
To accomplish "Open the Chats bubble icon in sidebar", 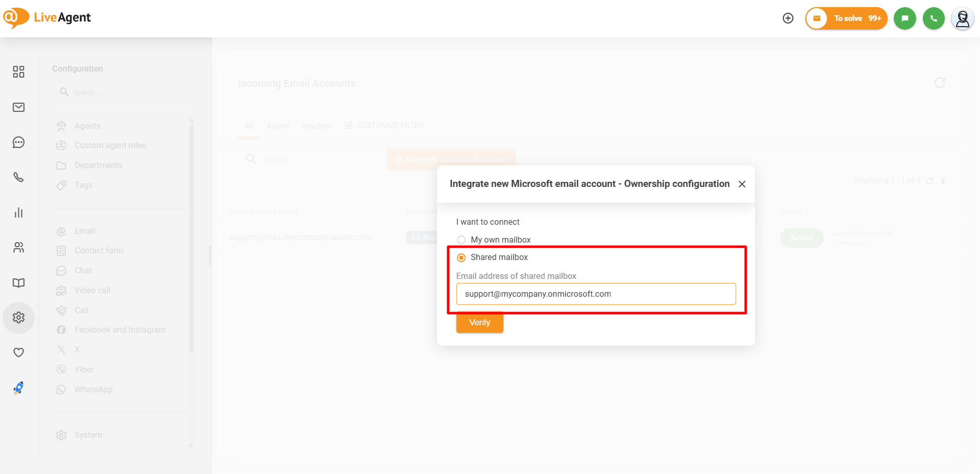I will pos(18,143).
